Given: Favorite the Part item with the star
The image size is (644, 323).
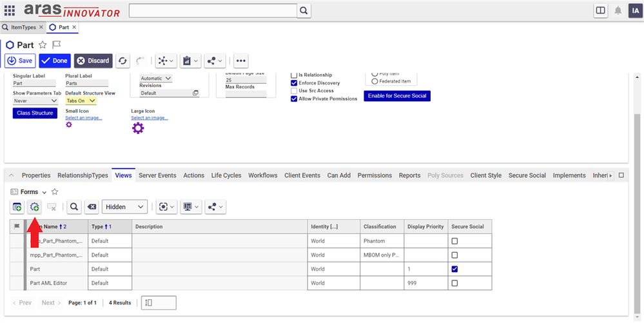Looking at the screenshot, I should pyautogui.click(x=43, y=45).
